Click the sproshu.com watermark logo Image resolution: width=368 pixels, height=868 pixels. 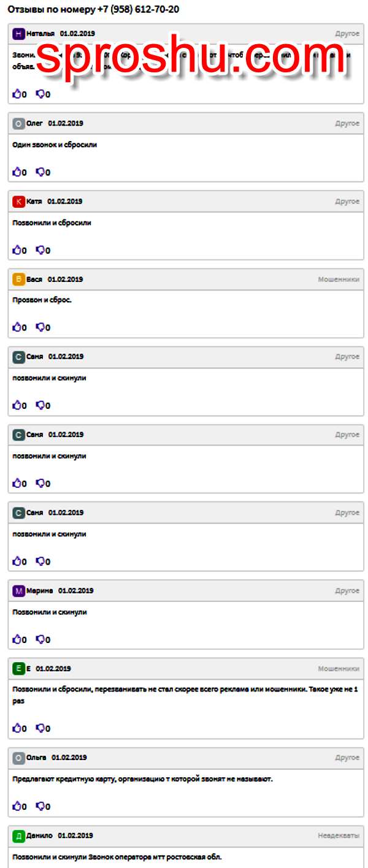(x=190, y=56)
